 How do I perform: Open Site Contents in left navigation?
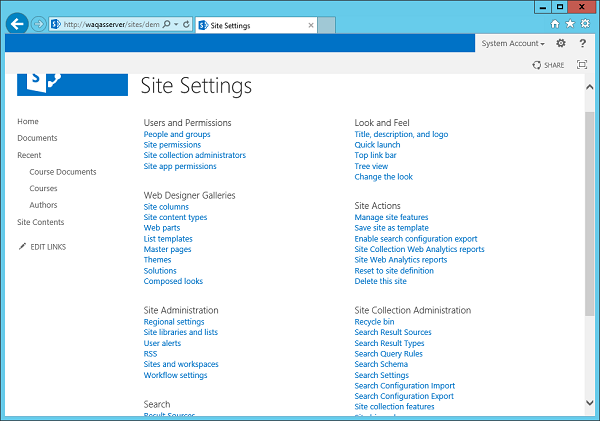pyautogui.click(x=40, y=222)
